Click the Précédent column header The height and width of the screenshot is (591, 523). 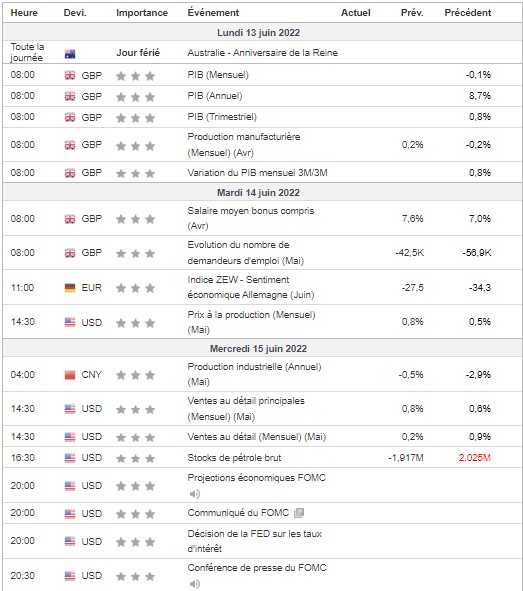[468, 13]
